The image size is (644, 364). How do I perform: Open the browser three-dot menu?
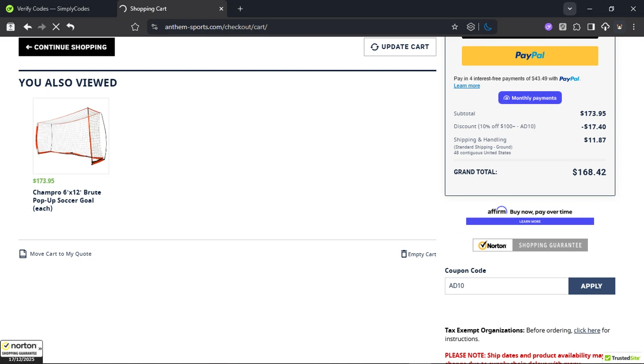[x=634, y=27]
